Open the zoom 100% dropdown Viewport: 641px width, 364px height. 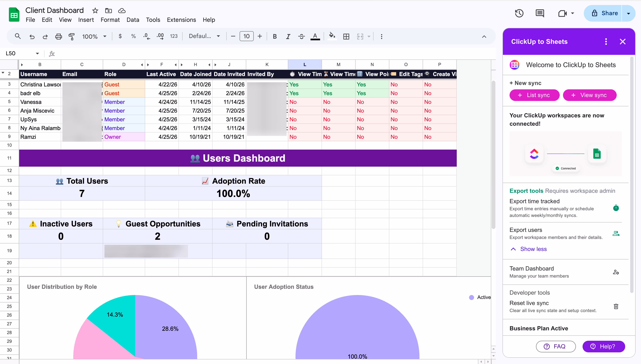pyautogui.click(x=94, y=37)
